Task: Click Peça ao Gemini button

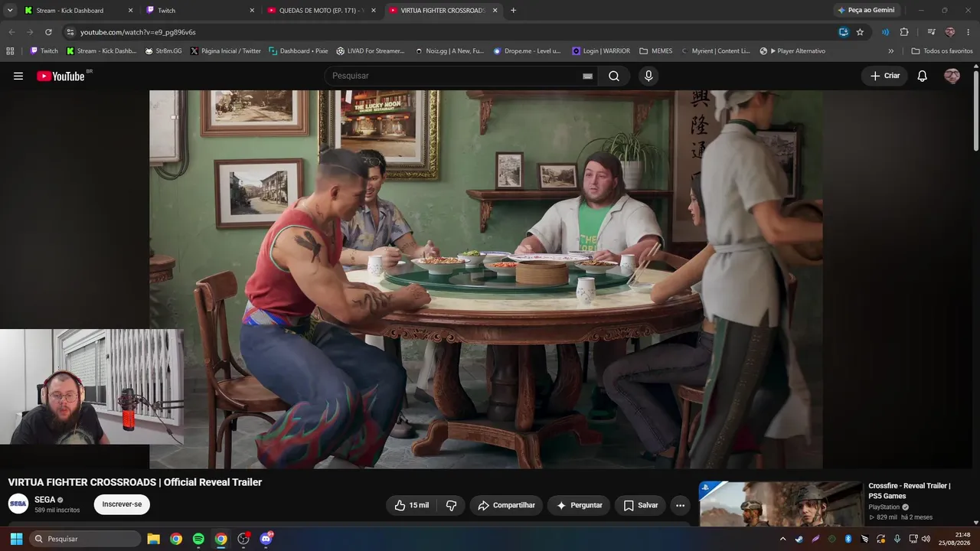Action: tap(866, 10)
